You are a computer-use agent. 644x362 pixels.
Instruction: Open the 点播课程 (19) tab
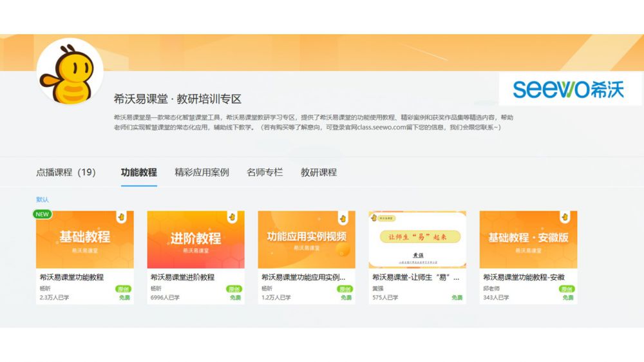coord(66,173)
